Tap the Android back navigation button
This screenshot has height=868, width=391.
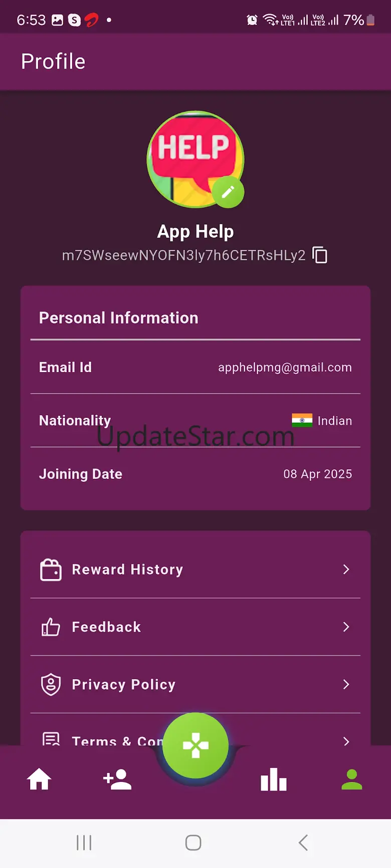tap(303, 842)
